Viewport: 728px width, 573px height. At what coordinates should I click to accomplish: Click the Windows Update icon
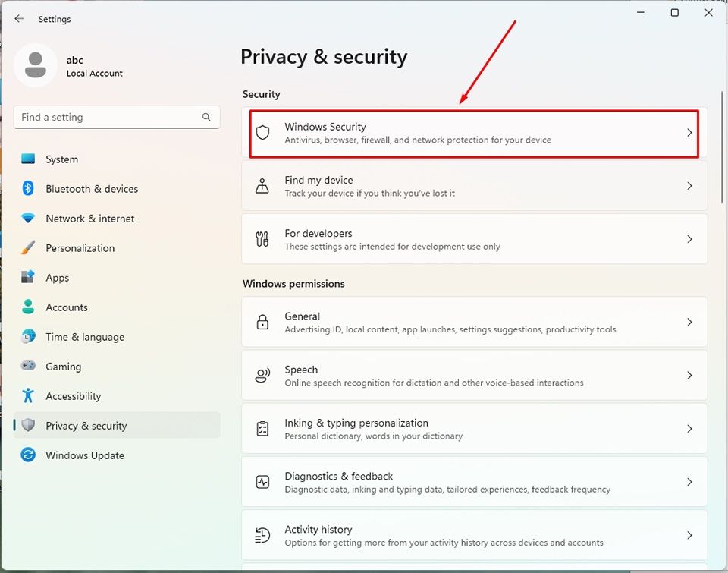coord(27,455)
